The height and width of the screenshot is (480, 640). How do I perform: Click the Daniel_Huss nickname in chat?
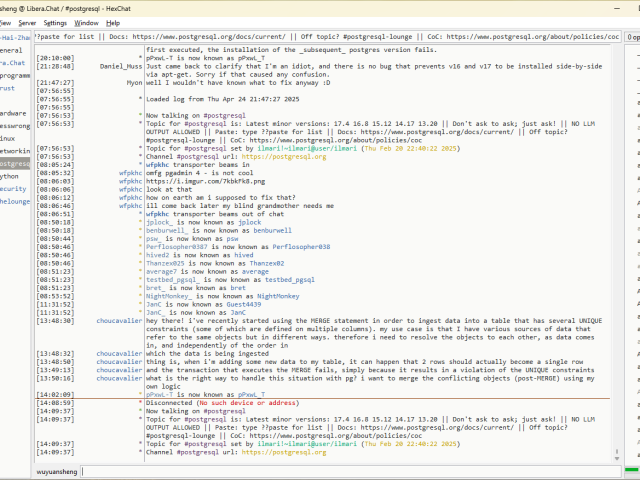[121, 67]
